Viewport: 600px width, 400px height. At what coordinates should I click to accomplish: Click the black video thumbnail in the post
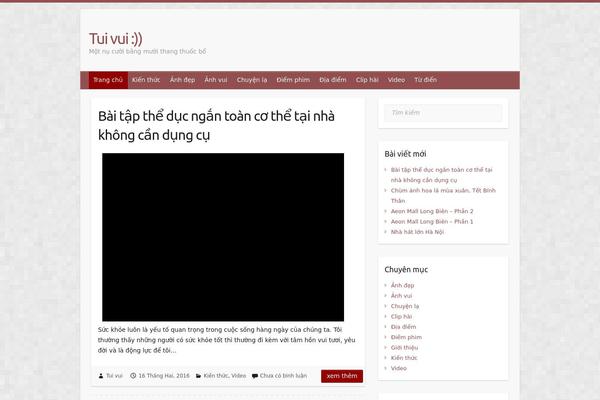click(x=223, y=237)
